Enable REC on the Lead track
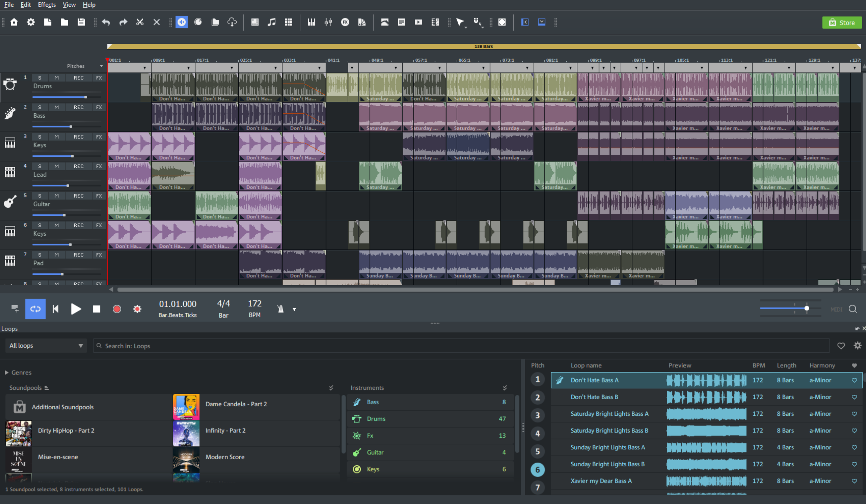 [79, 166]
